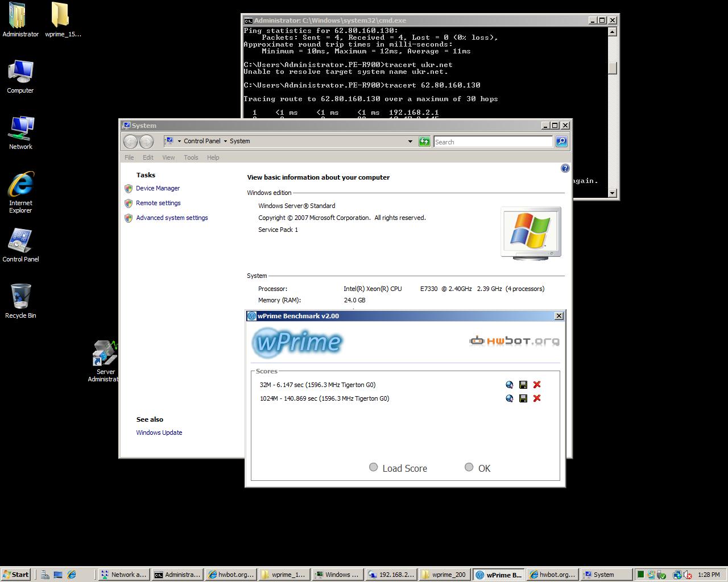Viewport: 728px width, 582px height.
Task: Click the Start button
Action: [15, 575]
